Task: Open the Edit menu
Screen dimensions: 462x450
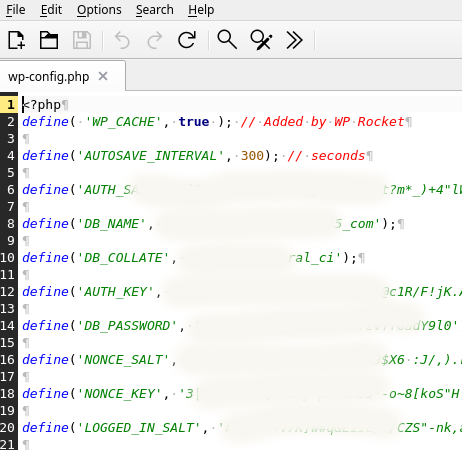Action: [x=51, y=10]
